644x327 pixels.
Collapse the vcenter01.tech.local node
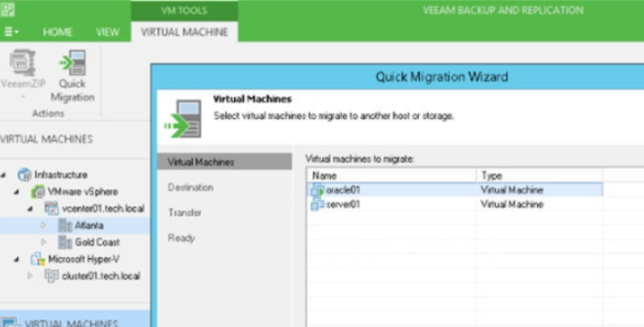[x=30, y=209]
